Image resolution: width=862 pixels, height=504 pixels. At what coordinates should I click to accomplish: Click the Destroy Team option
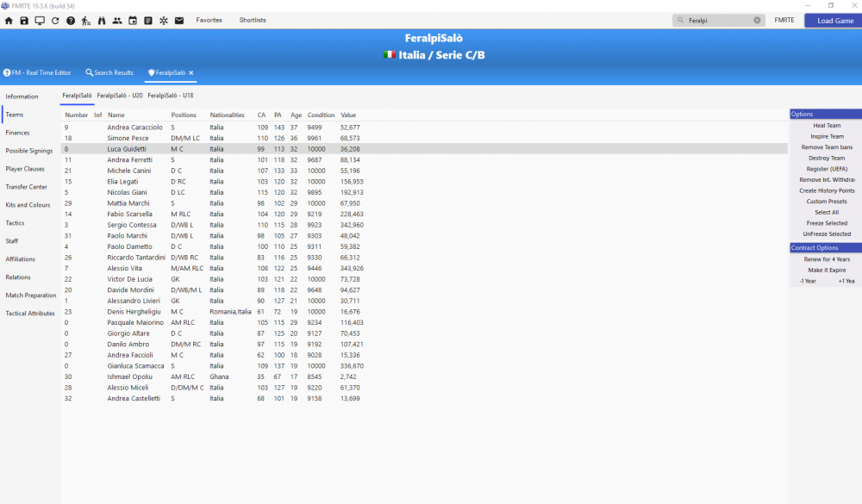[827, 159]
